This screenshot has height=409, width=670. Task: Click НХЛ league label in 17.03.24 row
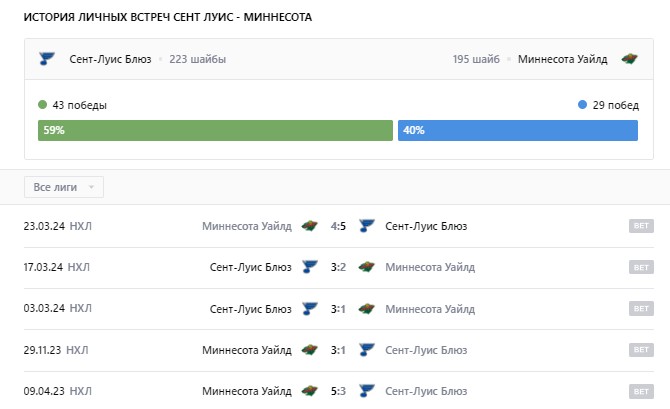(x=80, y=267)
